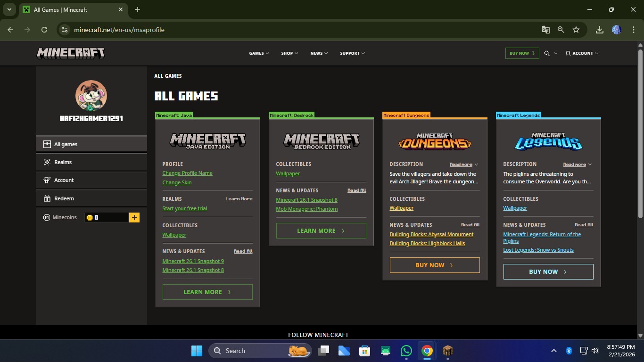The height and width of the screenshot is (362, 644).
Task: Open the tab search dropdown arrow
Action: [9, 9]
